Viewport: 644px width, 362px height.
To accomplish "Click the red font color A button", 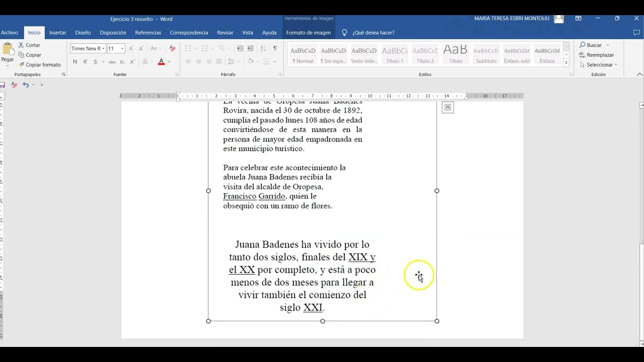I will (x=161, y=62).
